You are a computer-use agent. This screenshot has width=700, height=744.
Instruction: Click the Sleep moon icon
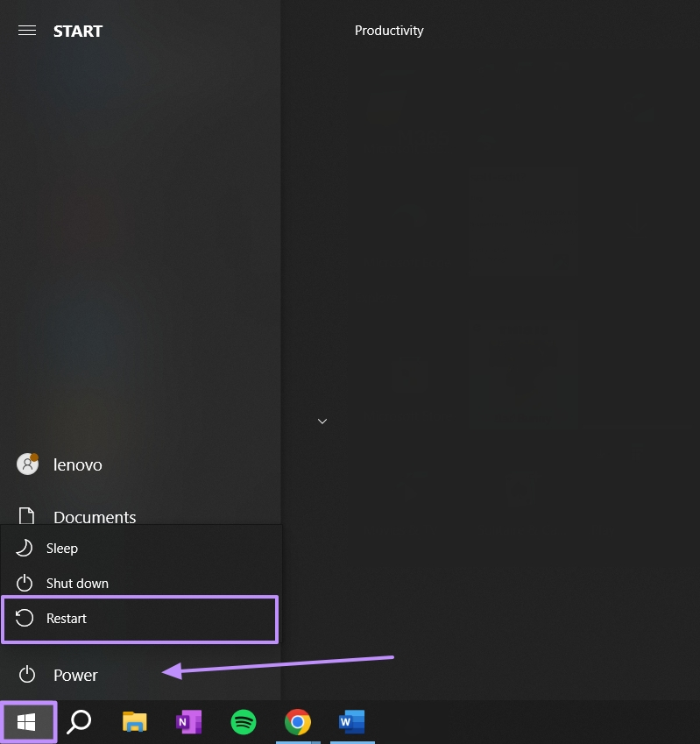[x=24, y=548]
